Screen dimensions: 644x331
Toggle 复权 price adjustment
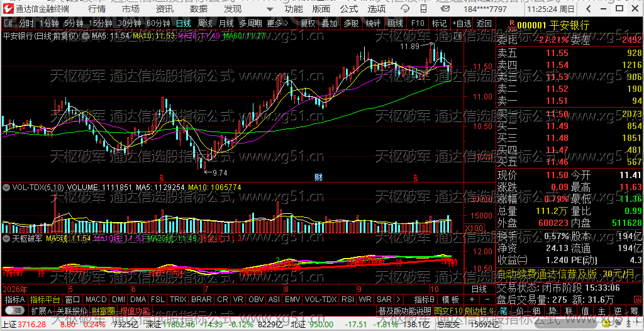pos(308,23)
